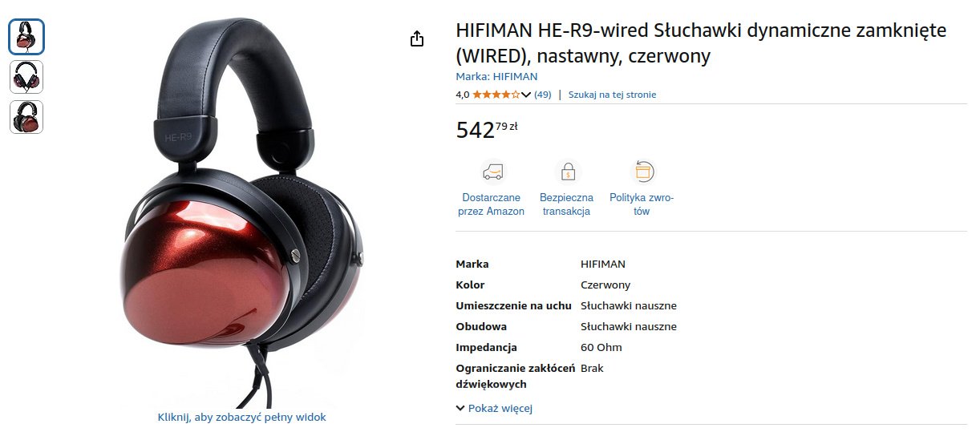980x432 pixels.
Task: Open the 49 reviews link
Action: (543, 95)
